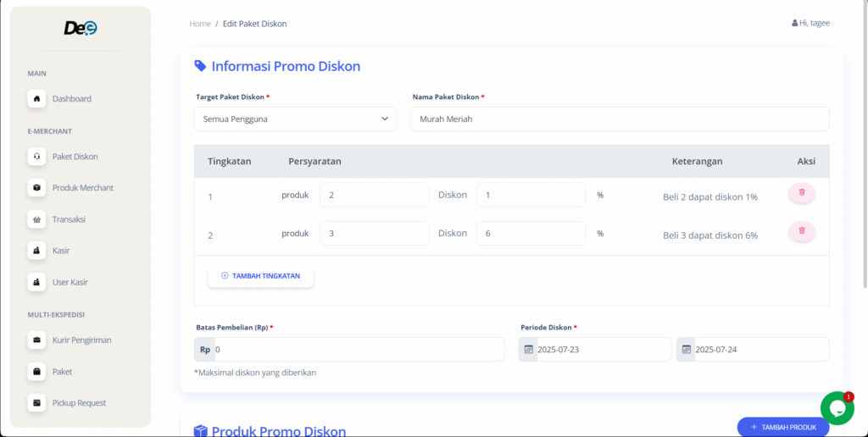Follow the Home breadcrumb link
The width and height of the screenshot is (868, 437).
(200, 24)
